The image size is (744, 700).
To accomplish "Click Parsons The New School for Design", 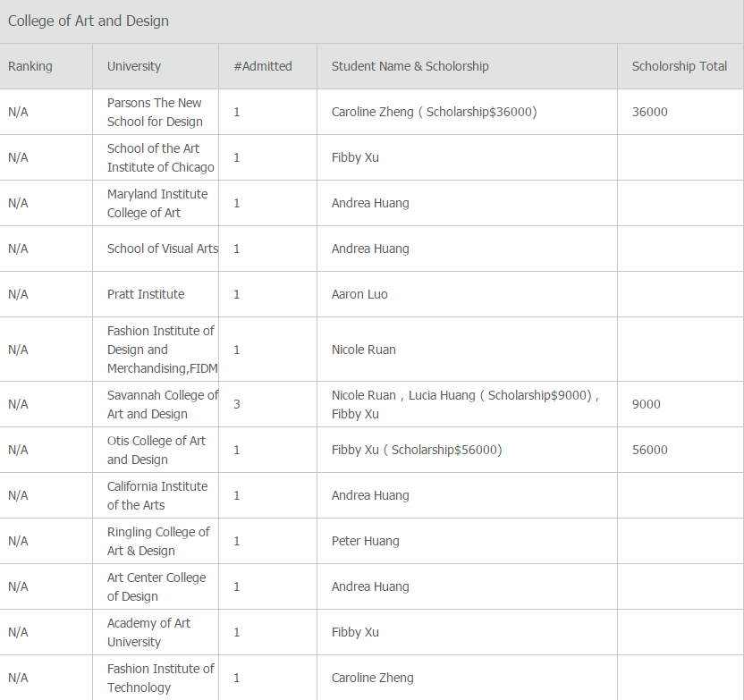I will point(156,112).
